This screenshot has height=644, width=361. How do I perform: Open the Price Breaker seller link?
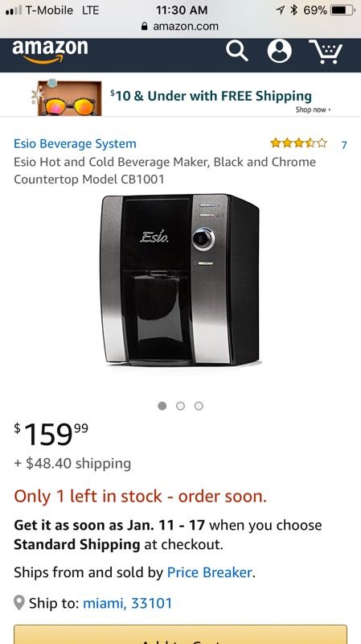209,572
